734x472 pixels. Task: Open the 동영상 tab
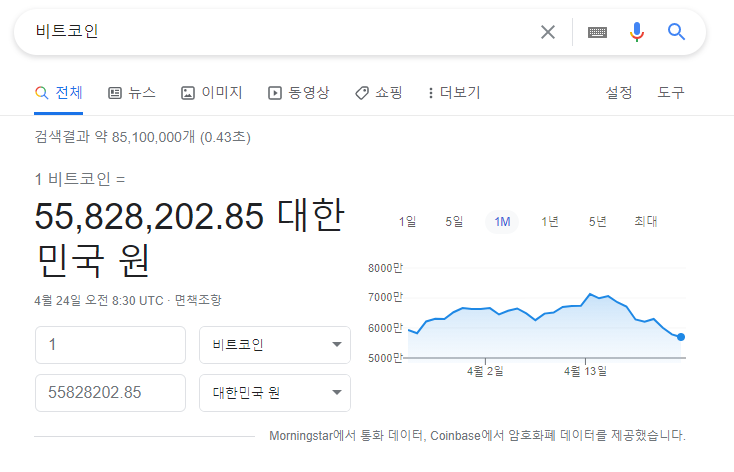tap(299, 93)
